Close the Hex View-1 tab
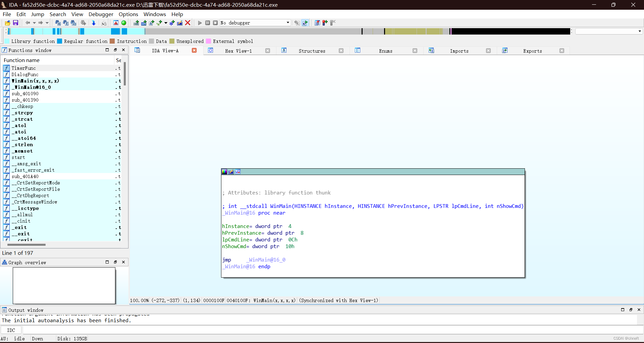Viewport: 644px width, 343px height. pos(268,51)
